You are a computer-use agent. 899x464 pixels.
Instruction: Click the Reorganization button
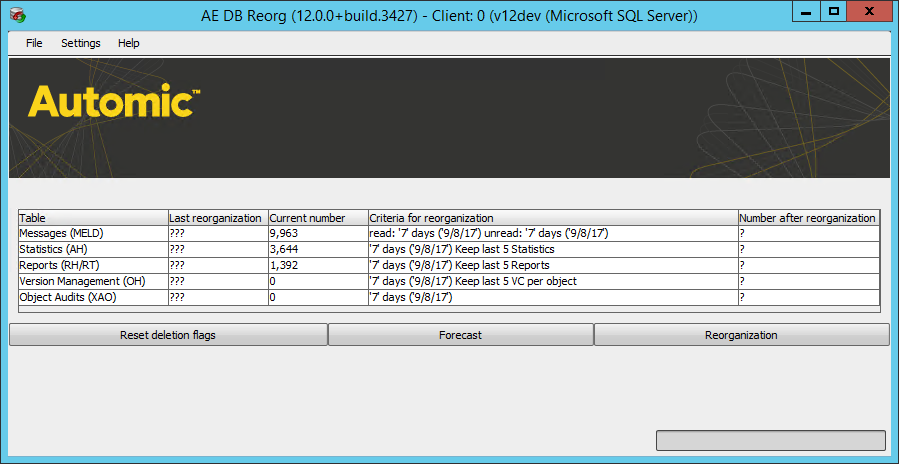point(741,335)
